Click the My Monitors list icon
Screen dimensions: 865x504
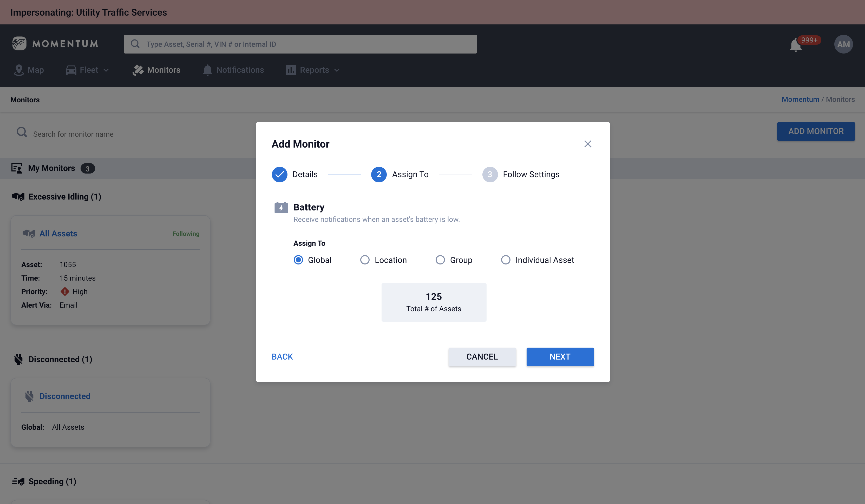(x=16, y=168)
